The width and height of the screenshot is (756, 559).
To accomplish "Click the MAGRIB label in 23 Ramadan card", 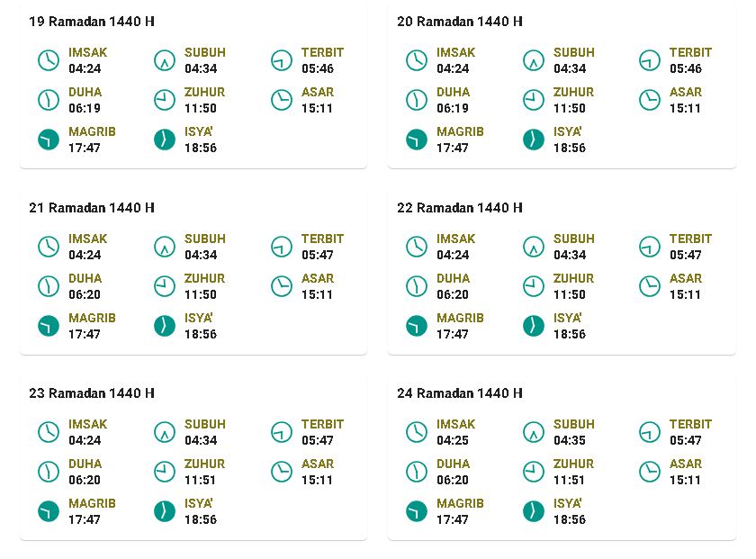I will pos(92,503).
